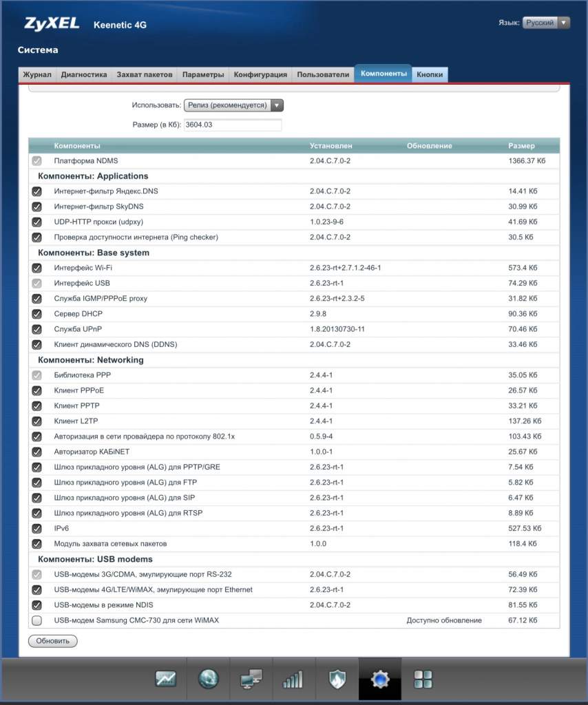Toggle the PPTP client checkbox

pyautogui.click(x=37, y=406)
